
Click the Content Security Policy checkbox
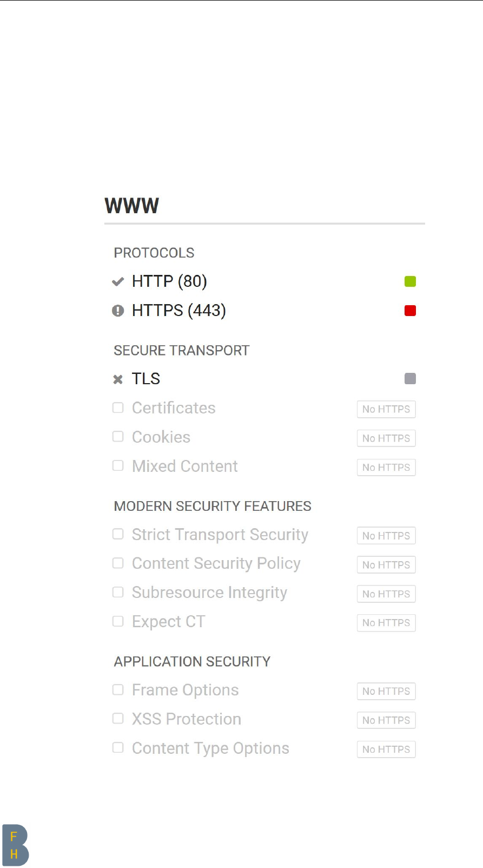pos(118,563)
